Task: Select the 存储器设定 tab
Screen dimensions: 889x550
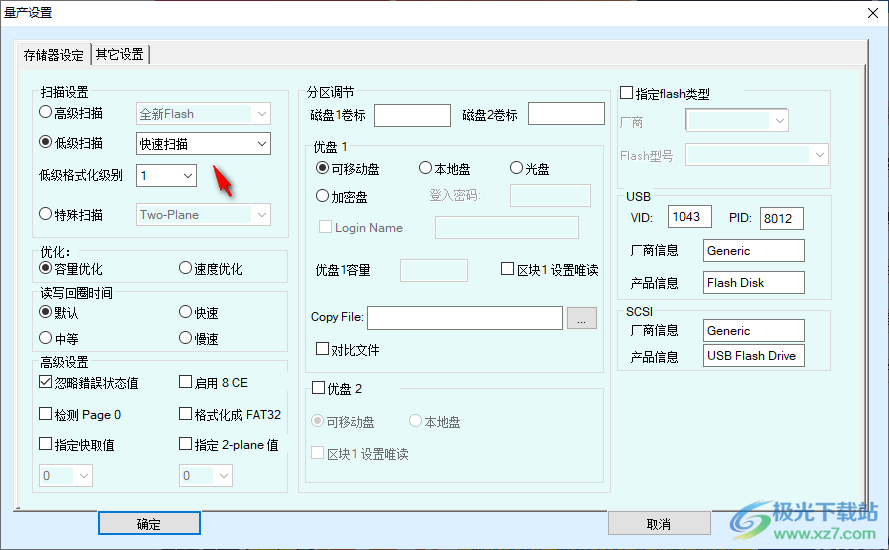Action: pyautogui.click(x=53, y=54)
